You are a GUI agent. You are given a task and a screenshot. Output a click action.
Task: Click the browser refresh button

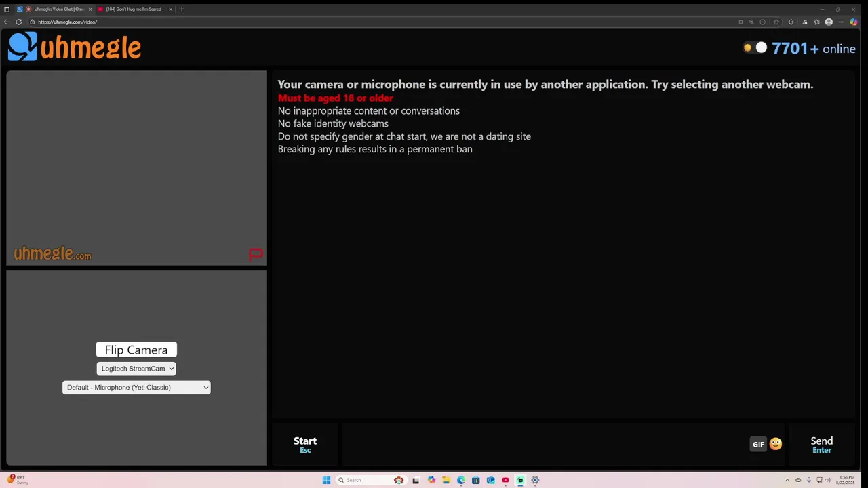(19, 22)
